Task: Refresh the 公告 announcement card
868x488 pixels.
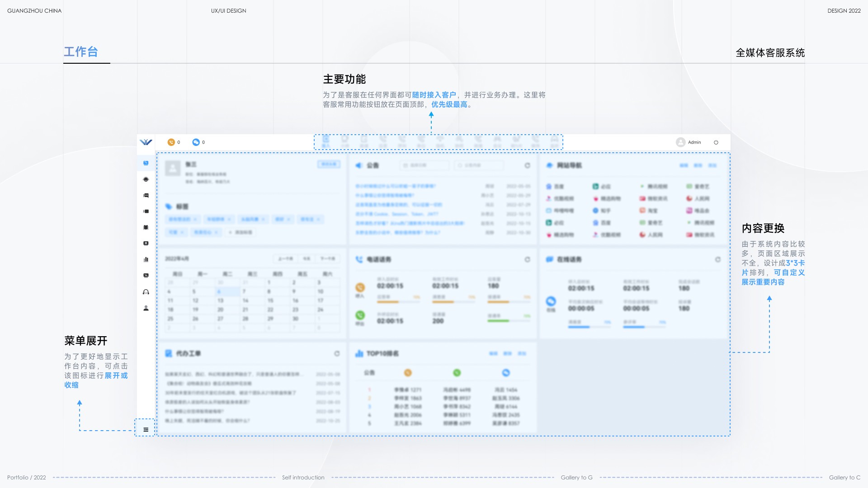Action: click(x=527, y=165)
